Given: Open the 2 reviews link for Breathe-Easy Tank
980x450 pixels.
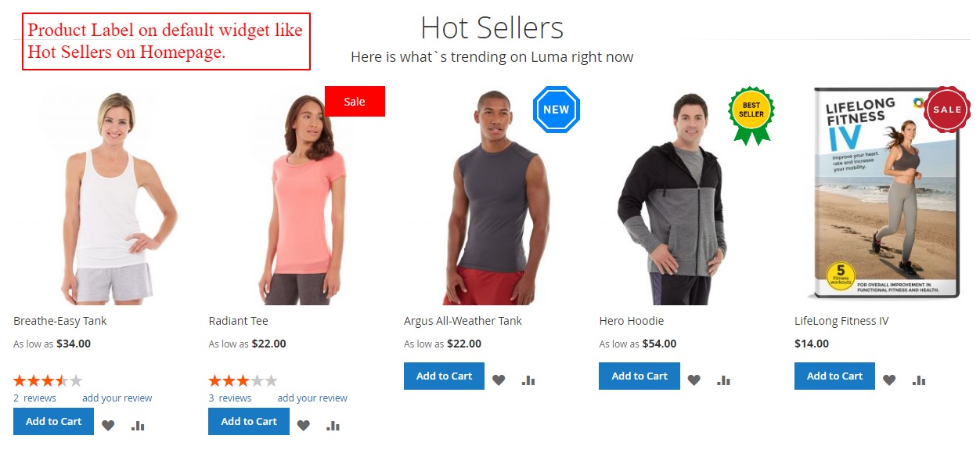Looking at the screenshot, I should 34,398.
